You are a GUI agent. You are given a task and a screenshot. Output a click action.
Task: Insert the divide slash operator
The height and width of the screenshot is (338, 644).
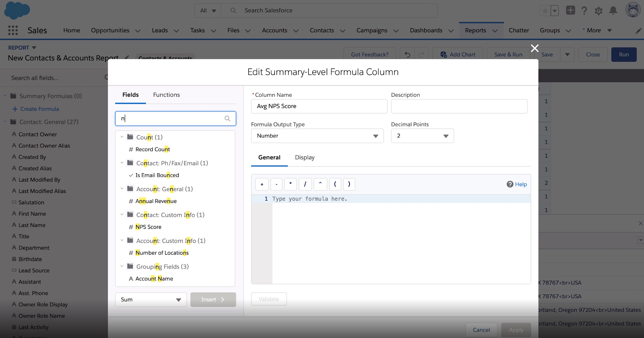click(305, 184)
